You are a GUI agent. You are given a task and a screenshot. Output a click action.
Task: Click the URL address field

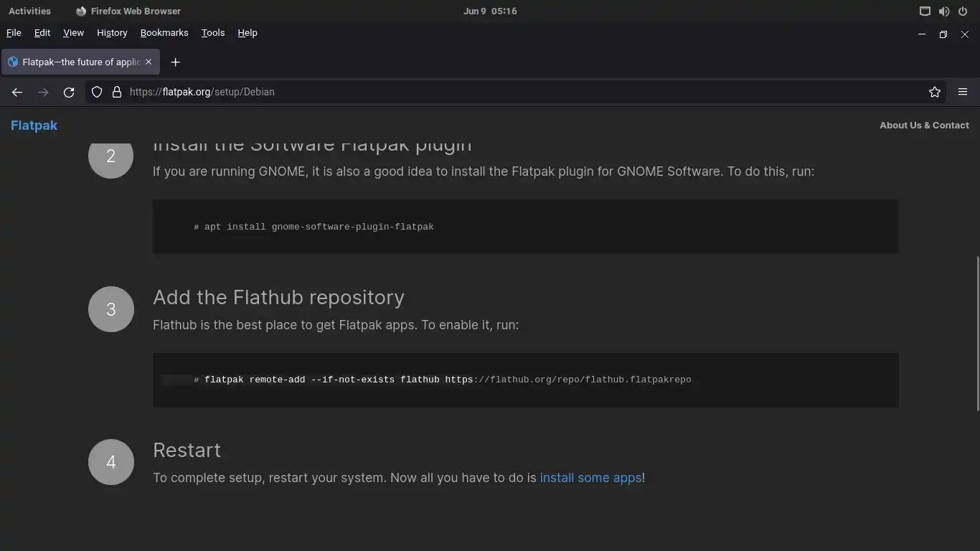click(x=502, y=92)
